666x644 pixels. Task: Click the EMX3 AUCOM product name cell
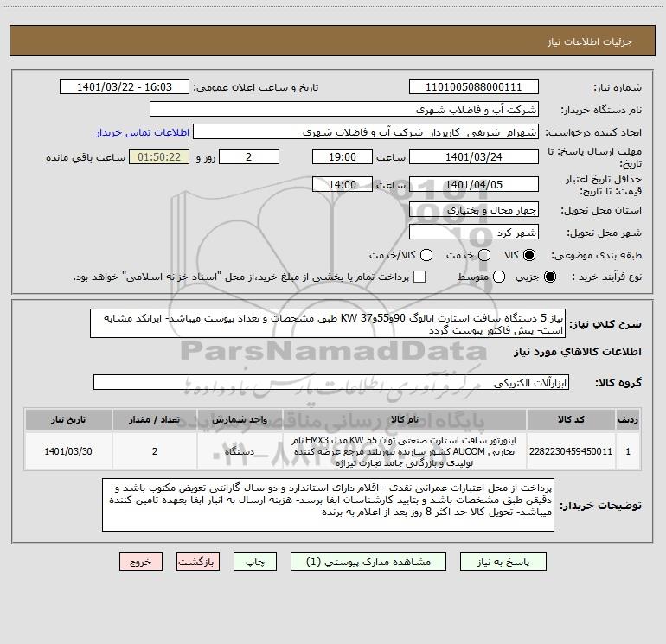click(x=405, y=451)
